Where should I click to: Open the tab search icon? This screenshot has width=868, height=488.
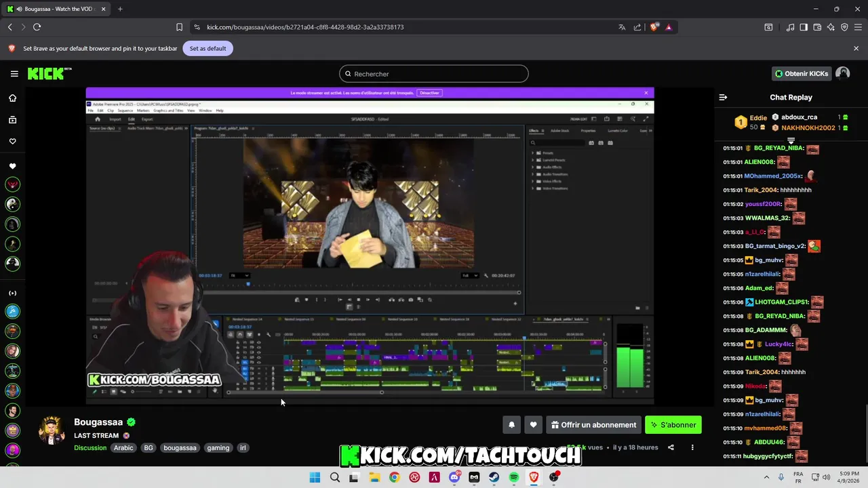click(x=768, y=27)
